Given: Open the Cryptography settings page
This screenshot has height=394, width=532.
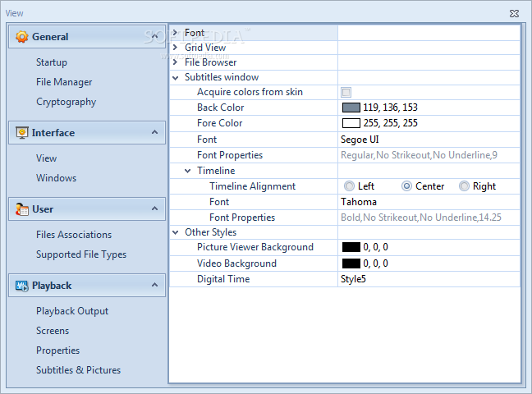Looking at the screenshot, I should tap(66, 102).
